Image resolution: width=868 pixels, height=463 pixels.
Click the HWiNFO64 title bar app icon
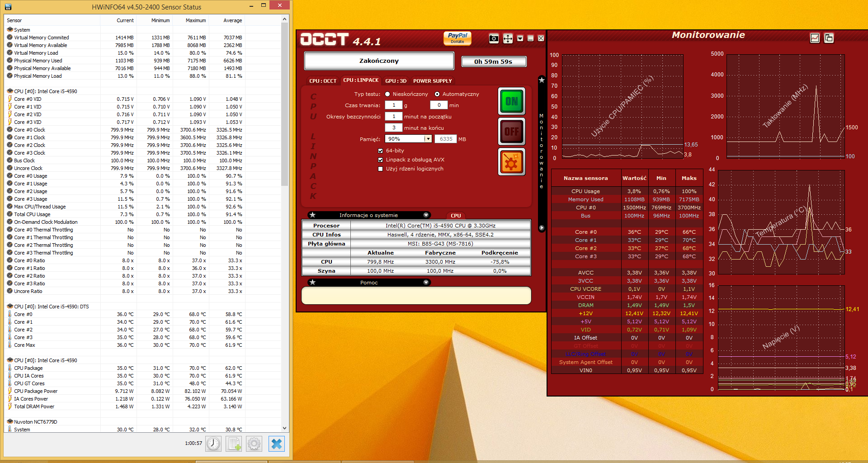tap(8, 7)
